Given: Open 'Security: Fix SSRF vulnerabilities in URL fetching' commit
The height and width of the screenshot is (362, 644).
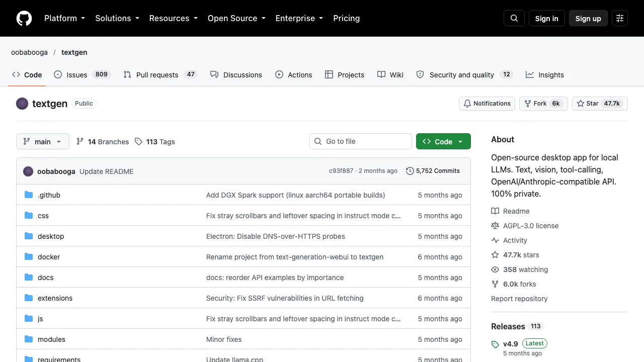Looking at the screenshot, I should pos(285,298).
